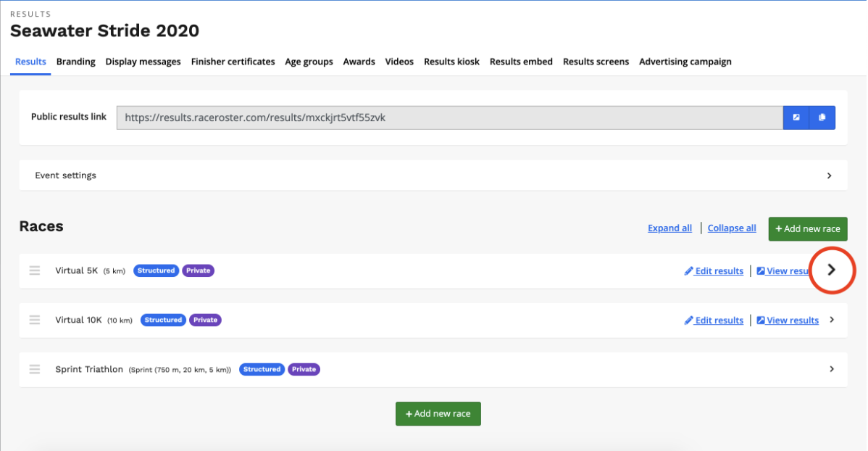The image size is (868, 451).
Task: Click drag handle icon for Virtual 5K
Action: (35, 270)
